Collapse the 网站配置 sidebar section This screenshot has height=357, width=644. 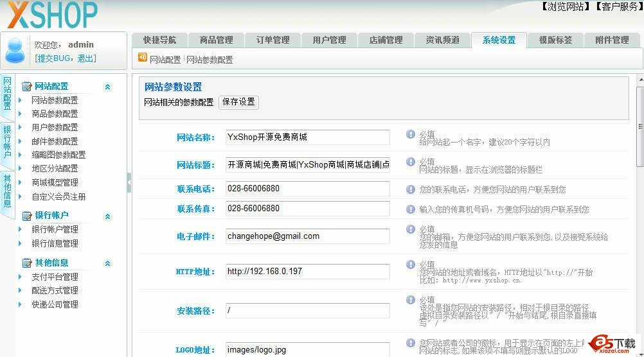point(107,87)
